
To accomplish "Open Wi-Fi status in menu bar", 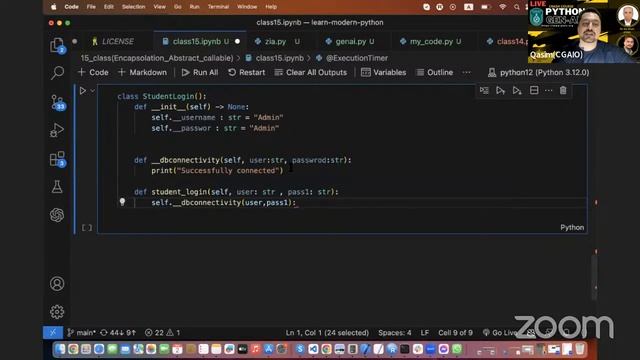I will 503,7.
